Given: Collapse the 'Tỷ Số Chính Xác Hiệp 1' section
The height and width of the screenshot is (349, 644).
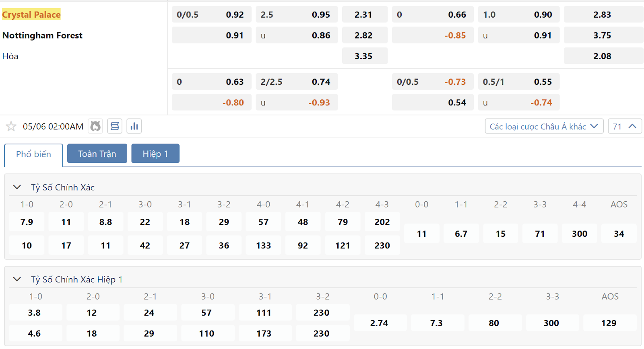Looking at the screenshot, I should [17, 279].
